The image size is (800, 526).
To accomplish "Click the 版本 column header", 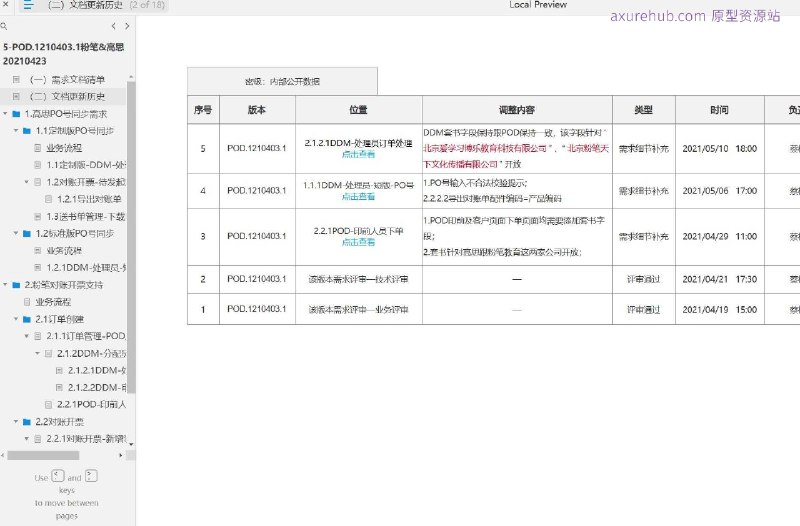I will pos(257,110).
